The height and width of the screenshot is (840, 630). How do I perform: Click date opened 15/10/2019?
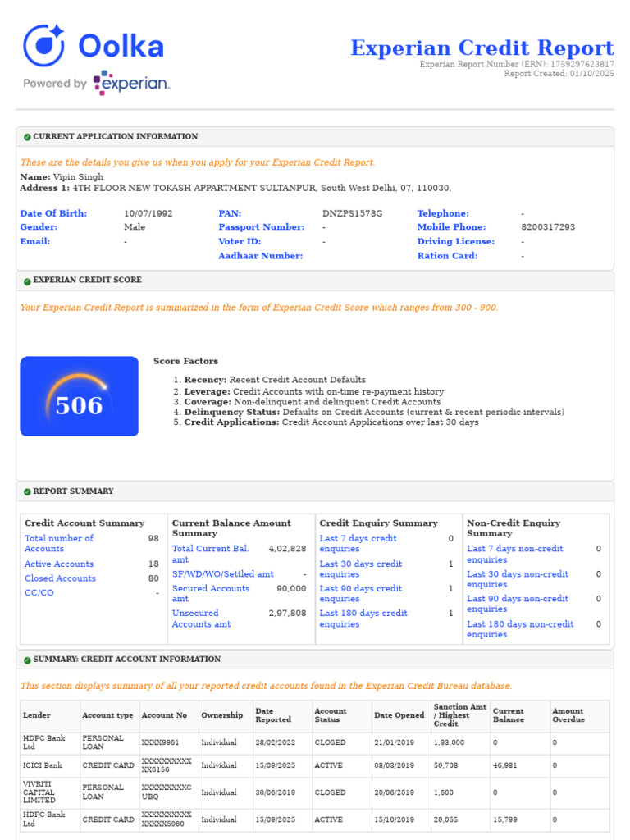coord(395,819)
